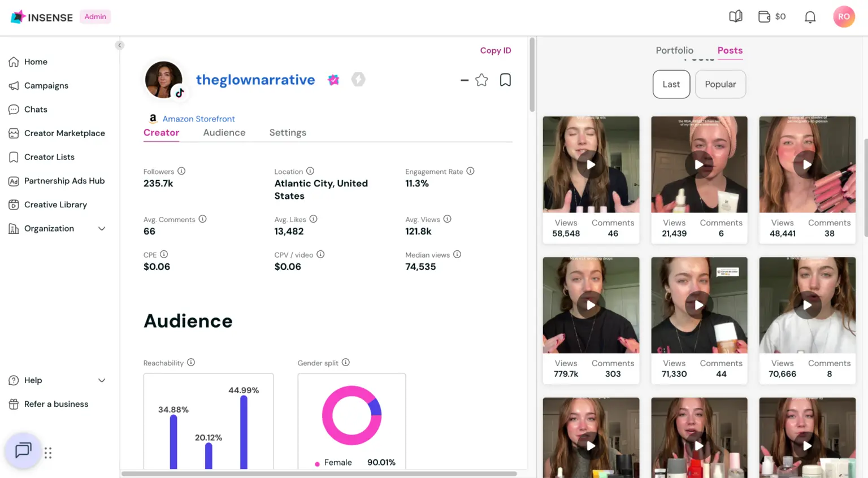Viewport: 868px width, 478px height.
Task: Click the pink verified star badge
Action: point(333,80)
